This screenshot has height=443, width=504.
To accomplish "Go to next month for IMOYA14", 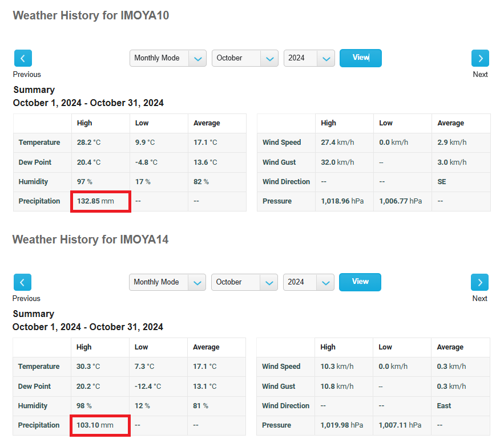I will (x=479, y=282).
